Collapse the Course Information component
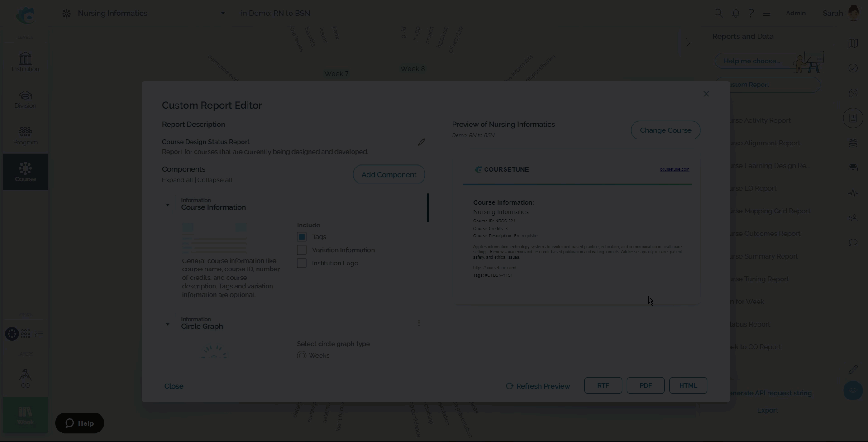This screenshot has height=442, width=868. [x=167, y=205]
